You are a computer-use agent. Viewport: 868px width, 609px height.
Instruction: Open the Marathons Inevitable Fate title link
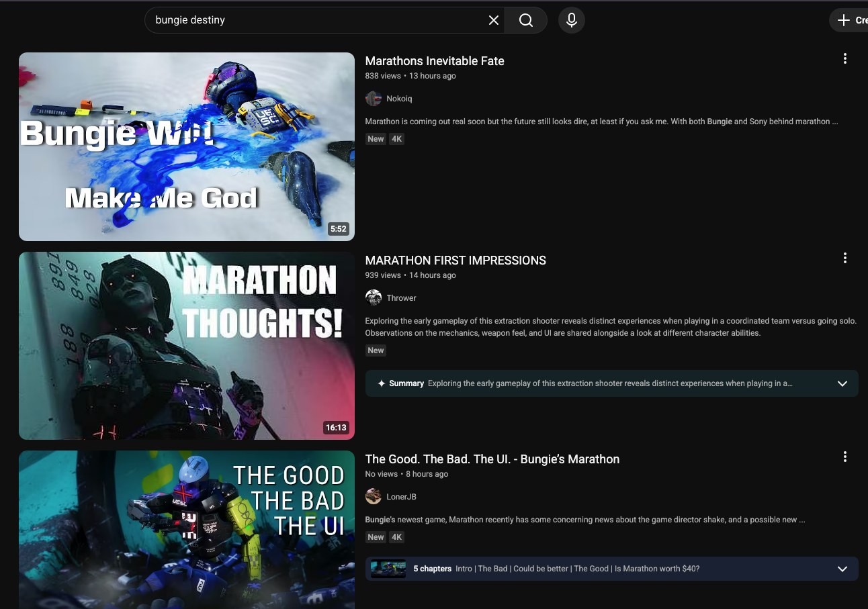[435, 61]
